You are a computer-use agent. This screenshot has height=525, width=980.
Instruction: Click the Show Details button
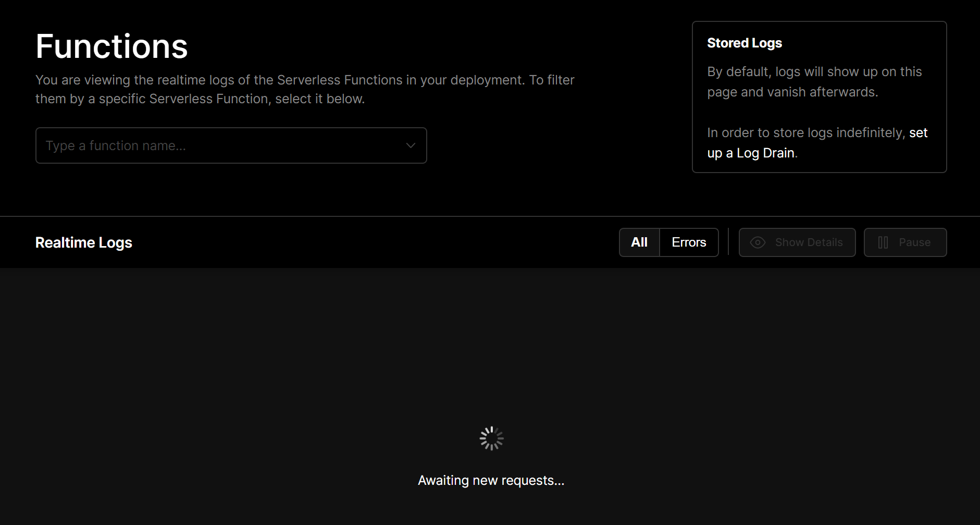coord(797,242)
